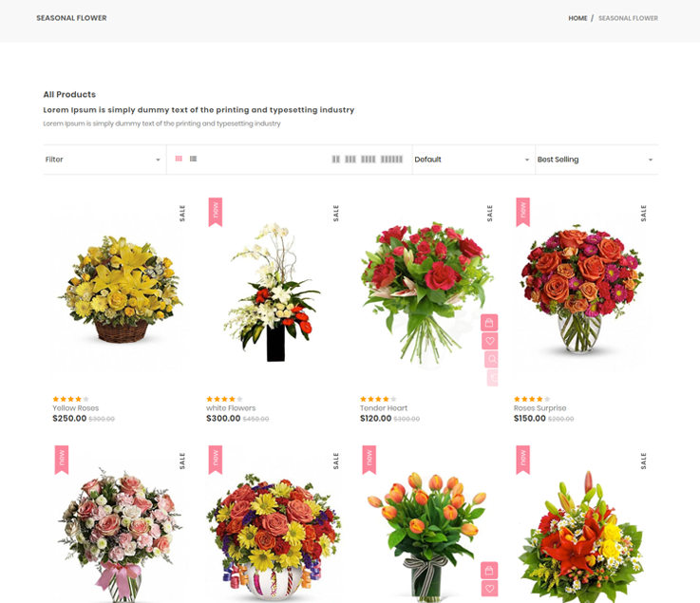Select the three-column grid layout icon
This screenshot has height=603, width=700.
[350, 160]
